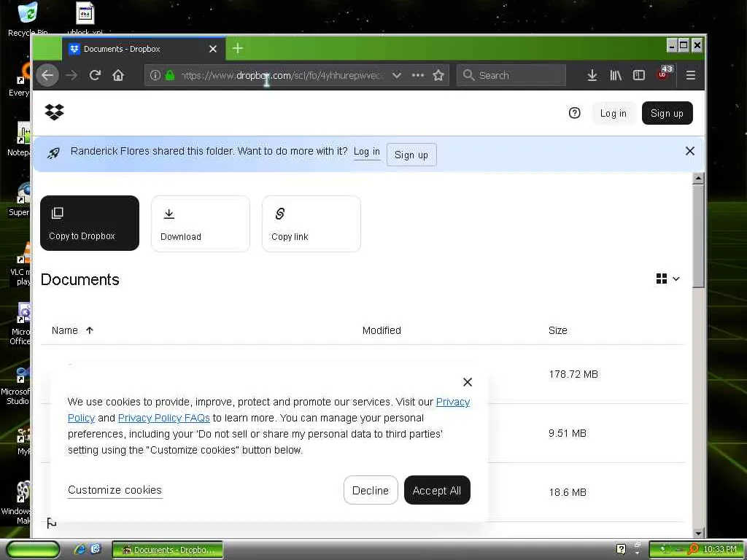Viewport: 747px width, 560px height.
Task: Open the browser downloads arrow icon
Action: tap(592, 75)
